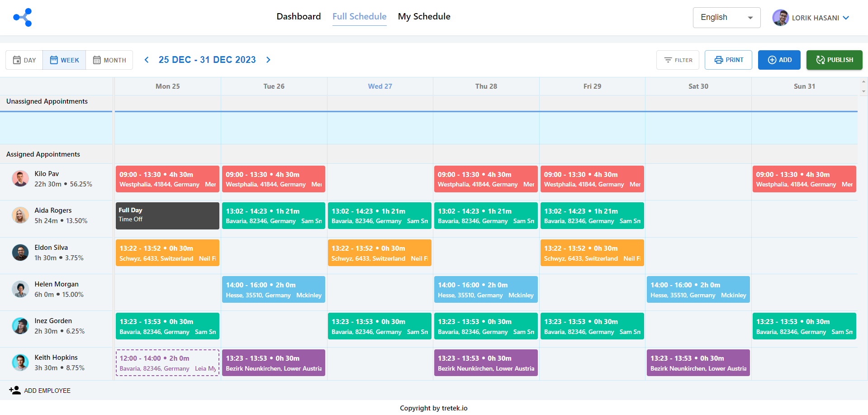
Task: Switch to Day view
Action: [x=24, y=60]
